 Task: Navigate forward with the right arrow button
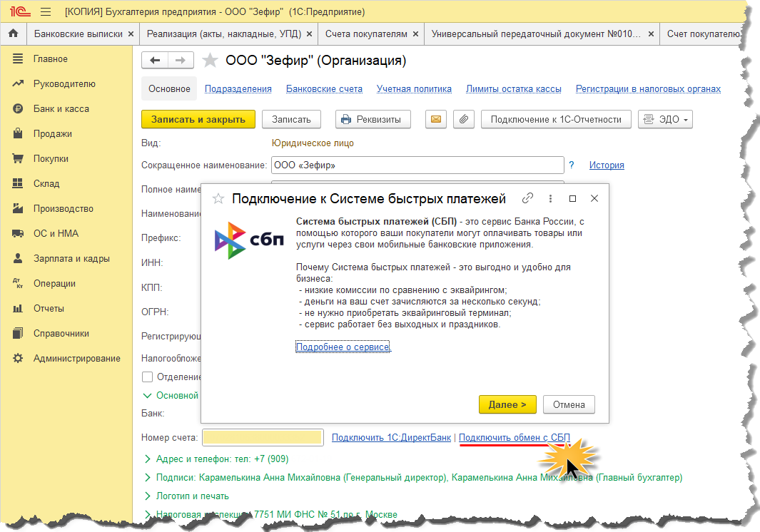click(x=181, y=60)
